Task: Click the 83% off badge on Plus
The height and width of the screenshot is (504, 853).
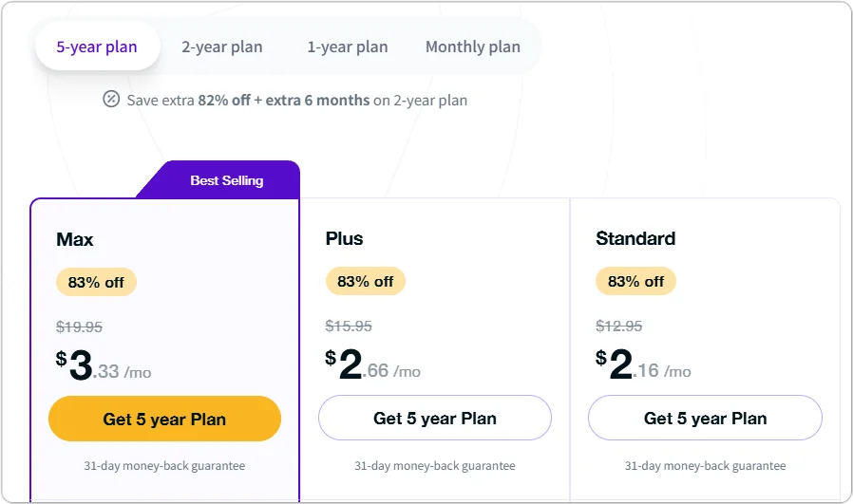Action: point(366,282)
